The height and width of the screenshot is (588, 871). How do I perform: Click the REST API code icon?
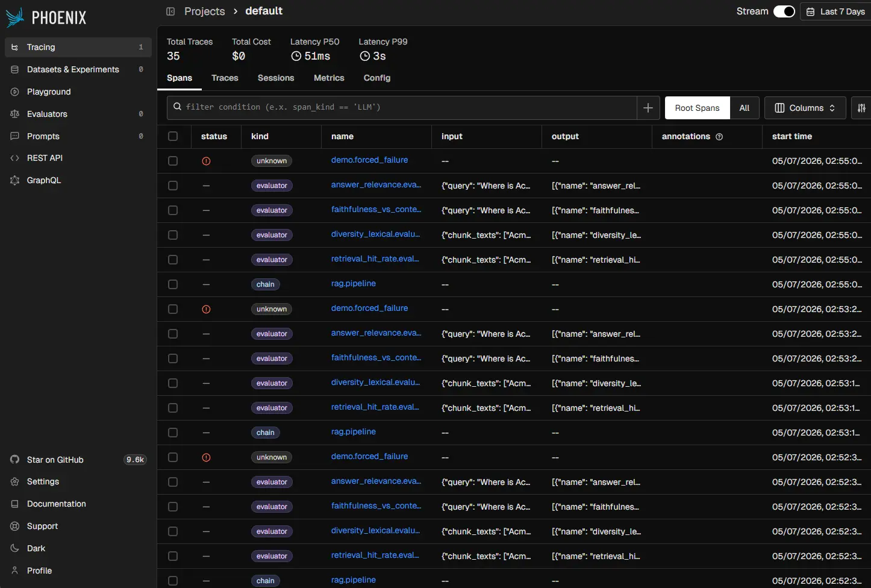click(x=15, y=158)
